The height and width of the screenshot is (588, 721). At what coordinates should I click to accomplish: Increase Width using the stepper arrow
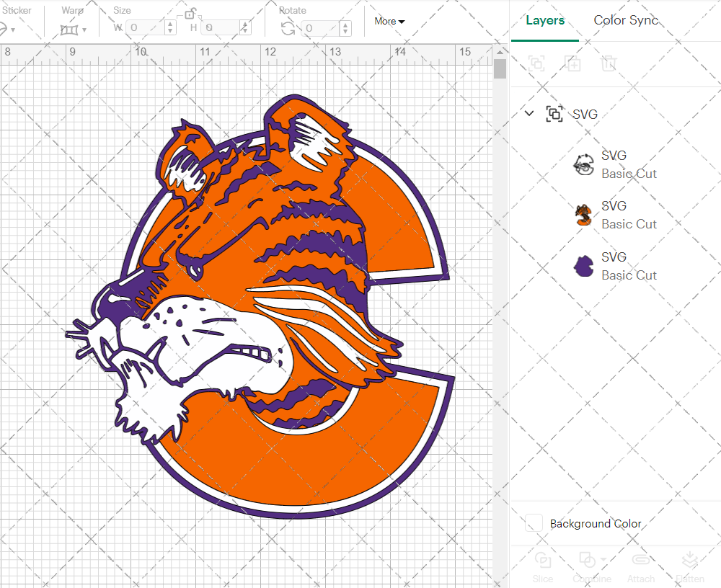click(170, 24)
